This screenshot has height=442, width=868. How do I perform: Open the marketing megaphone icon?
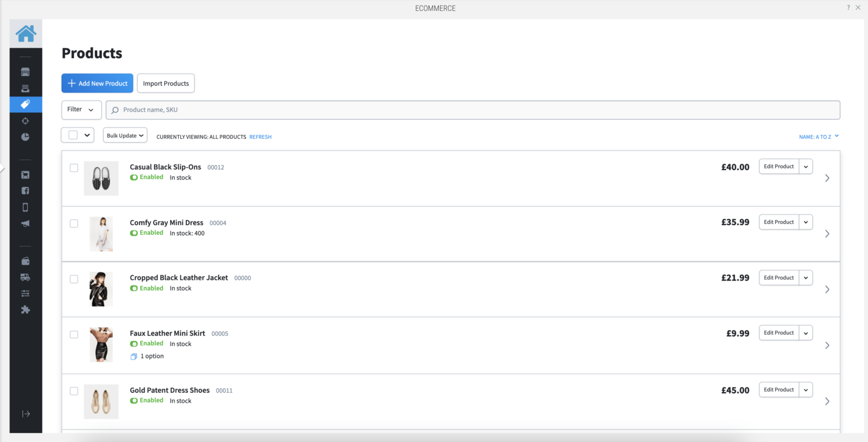[25, 223]
